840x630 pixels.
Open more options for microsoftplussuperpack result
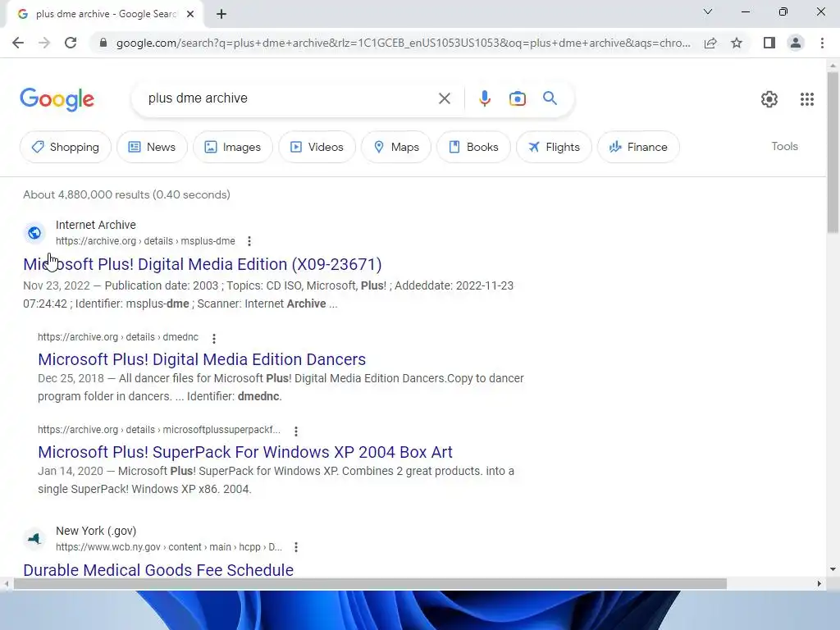[x=296, y=431]
